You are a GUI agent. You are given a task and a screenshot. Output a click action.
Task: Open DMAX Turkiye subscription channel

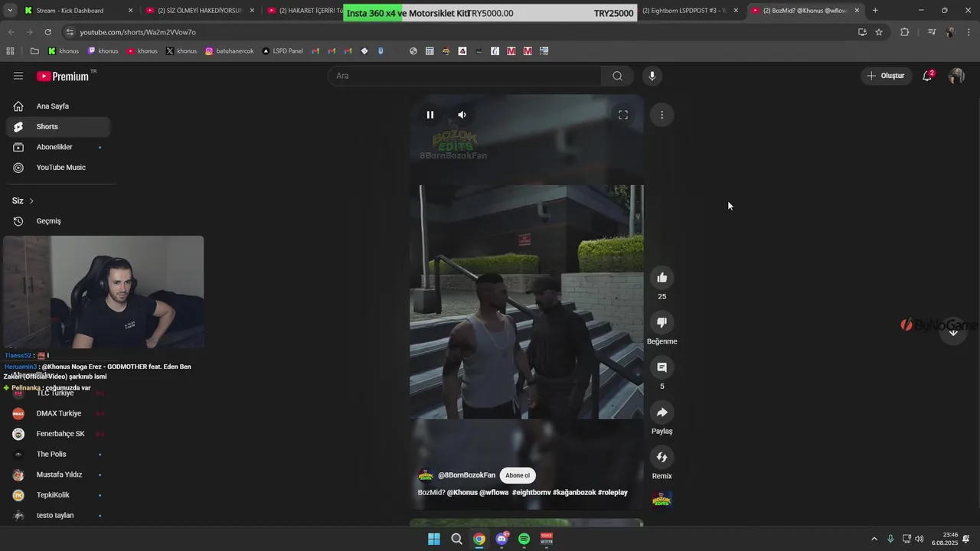[58, 413]
